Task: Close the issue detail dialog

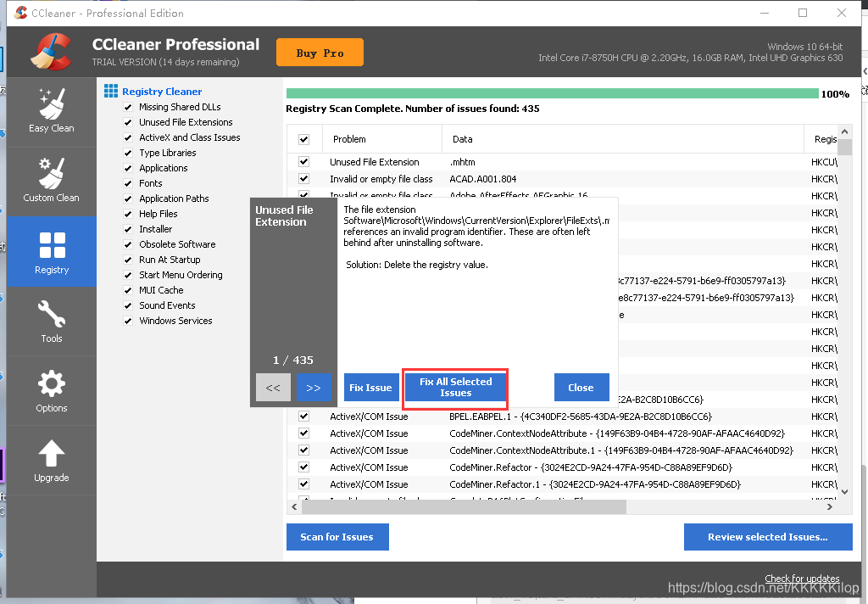Action: click(x=581, y=388)
